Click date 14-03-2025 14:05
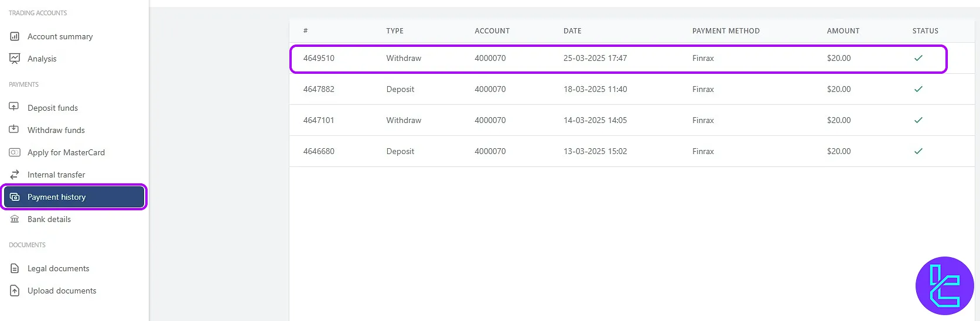 [x=595, y=120]
